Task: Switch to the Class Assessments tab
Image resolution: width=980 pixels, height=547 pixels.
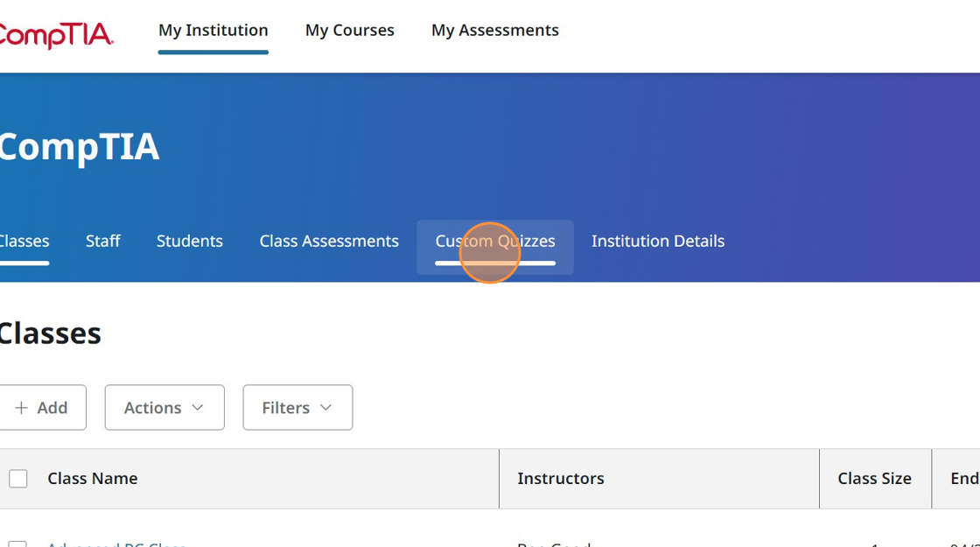Action: tap(328, 242)
